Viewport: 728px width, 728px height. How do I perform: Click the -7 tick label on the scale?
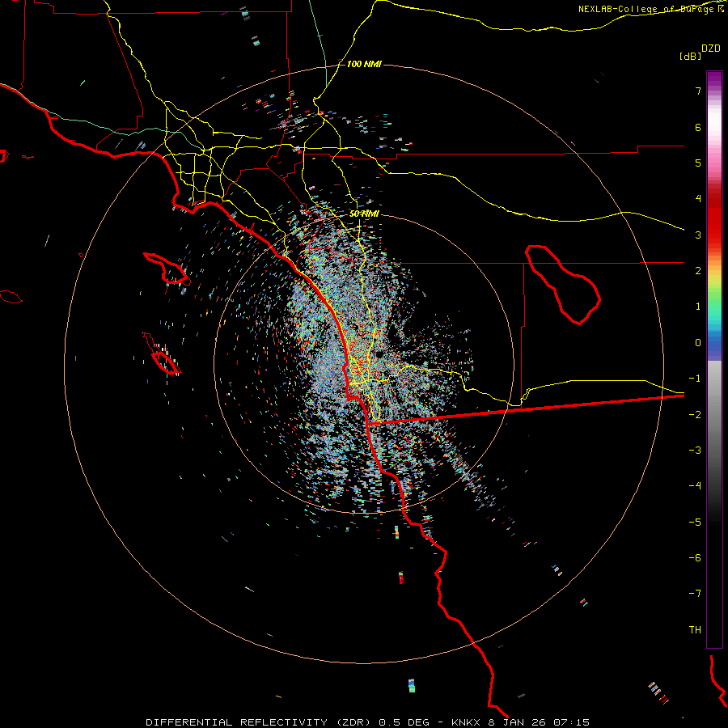click(x=695, y=594)
